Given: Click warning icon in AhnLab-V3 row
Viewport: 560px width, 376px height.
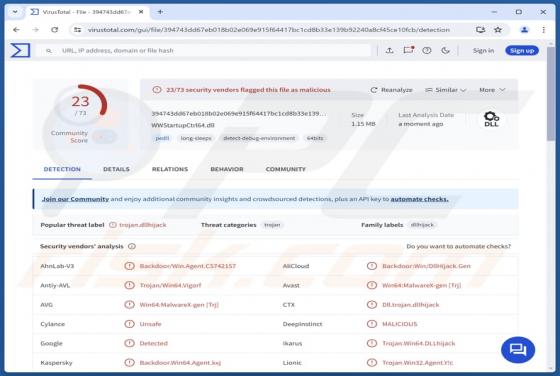Looking at the screenshot, I should [129, 266].
